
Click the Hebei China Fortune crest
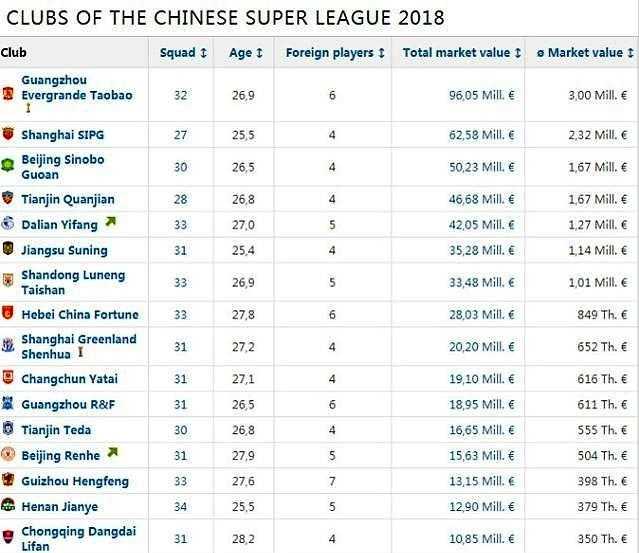pyautogui.click(x=8, y=313)
